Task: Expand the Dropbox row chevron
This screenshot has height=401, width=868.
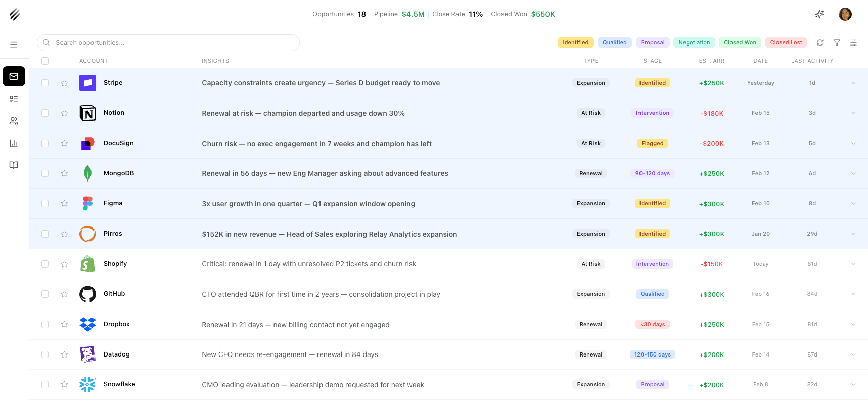Action: pyautogui.click(x=853, y=324)
